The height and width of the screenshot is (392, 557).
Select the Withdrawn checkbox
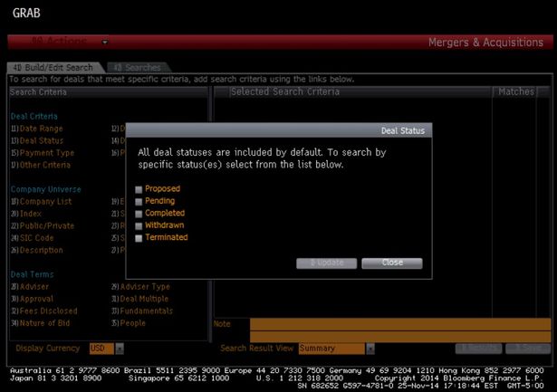[139, 225]
